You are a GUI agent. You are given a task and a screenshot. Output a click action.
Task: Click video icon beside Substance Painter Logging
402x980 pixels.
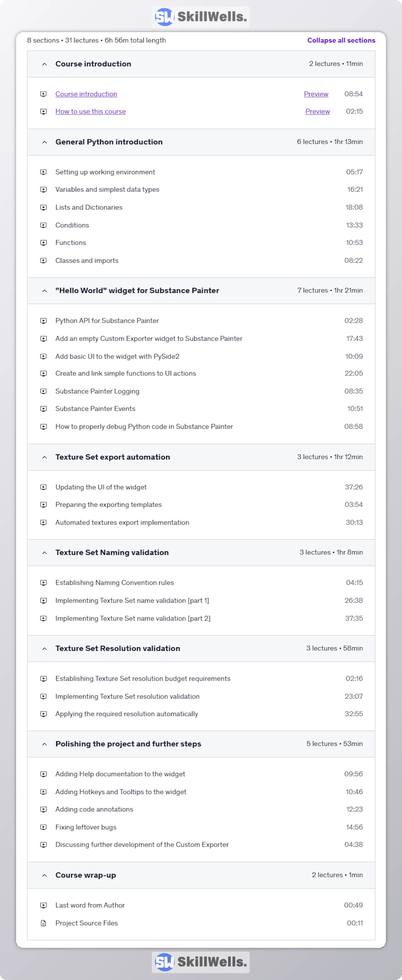tap(43, 391)
